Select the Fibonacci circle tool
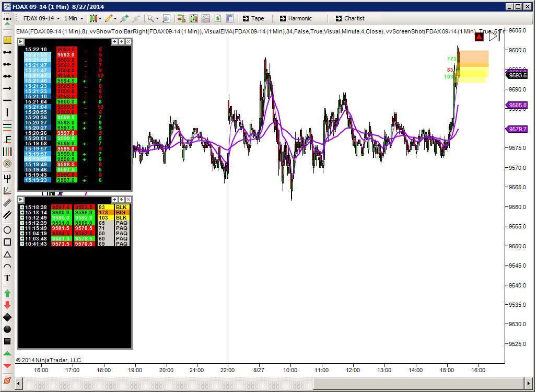The height and width of the screenshot is (392, 537). coord(7,164)
